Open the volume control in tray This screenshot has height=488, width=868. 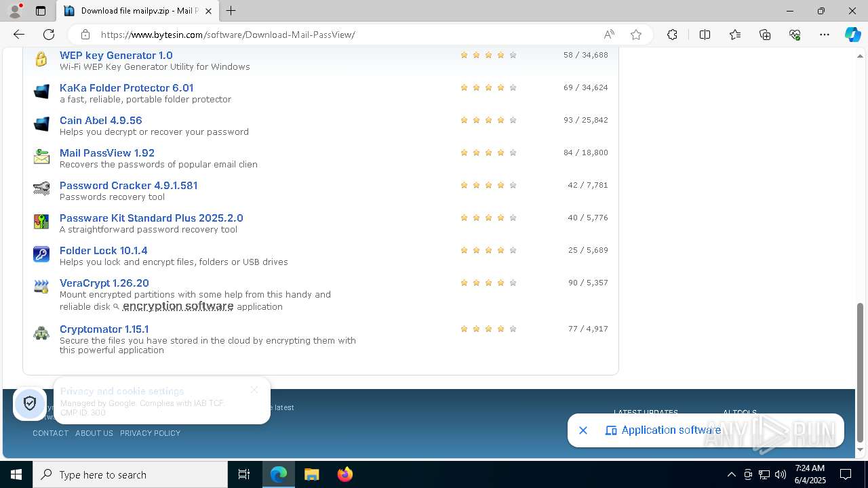[x=781, y=474]
